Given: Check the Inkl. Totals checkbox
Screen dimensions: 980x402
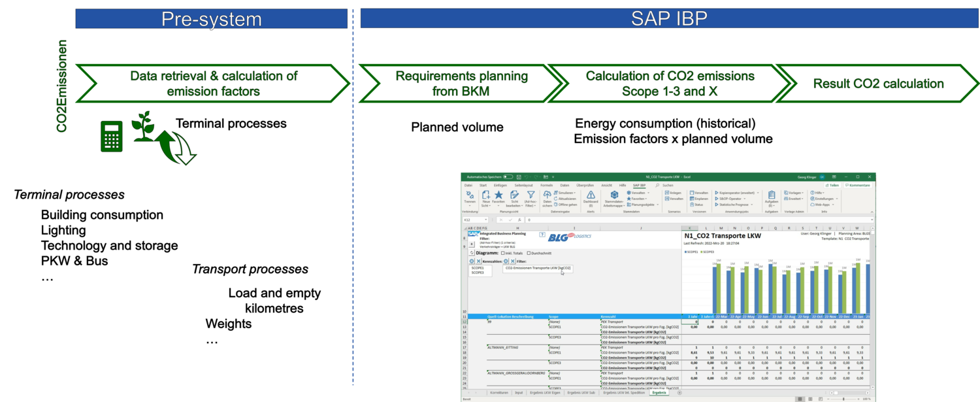Looking at the screenshot, I should (502, 253).
